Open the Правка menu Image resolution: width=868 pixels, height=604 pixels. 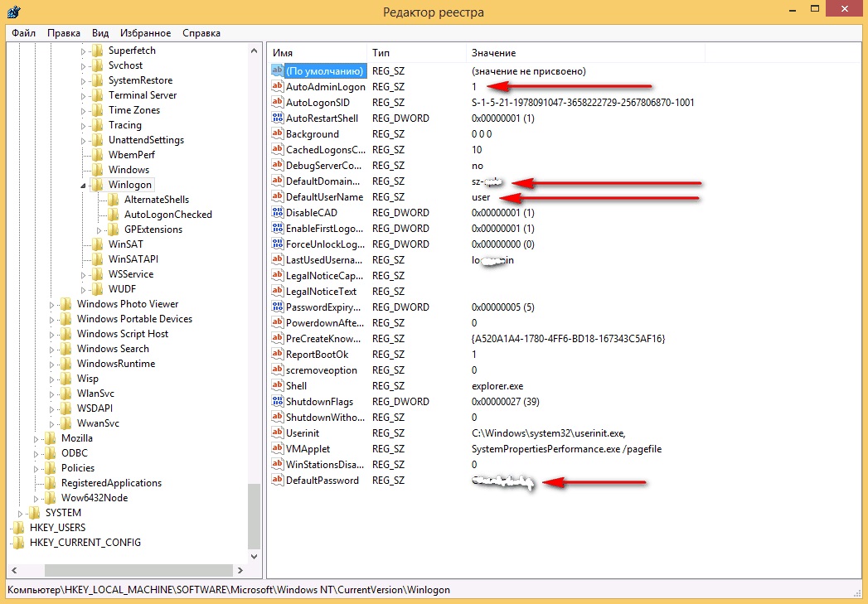(64, 33)
